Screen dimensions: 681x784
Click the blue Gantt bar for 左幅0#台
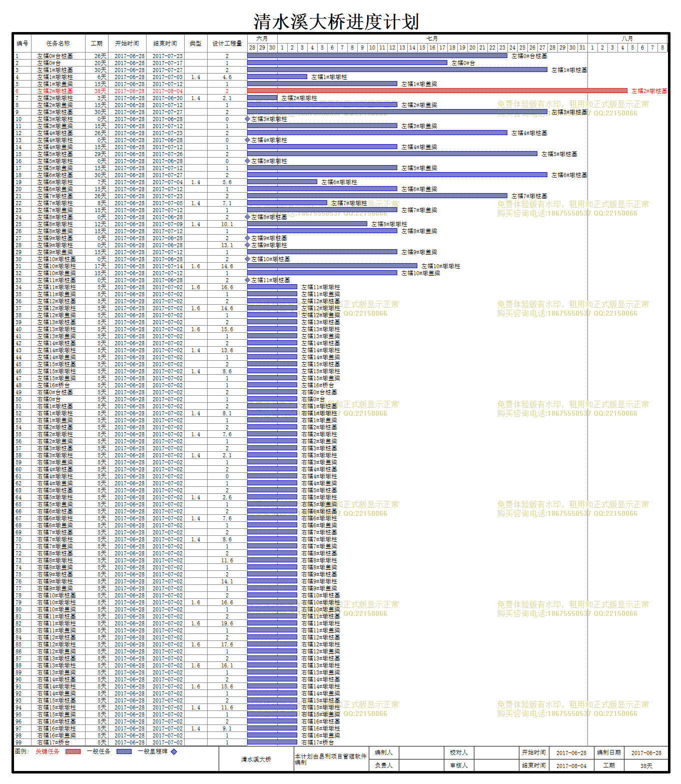pyautogui.click(x=347, y=63)
